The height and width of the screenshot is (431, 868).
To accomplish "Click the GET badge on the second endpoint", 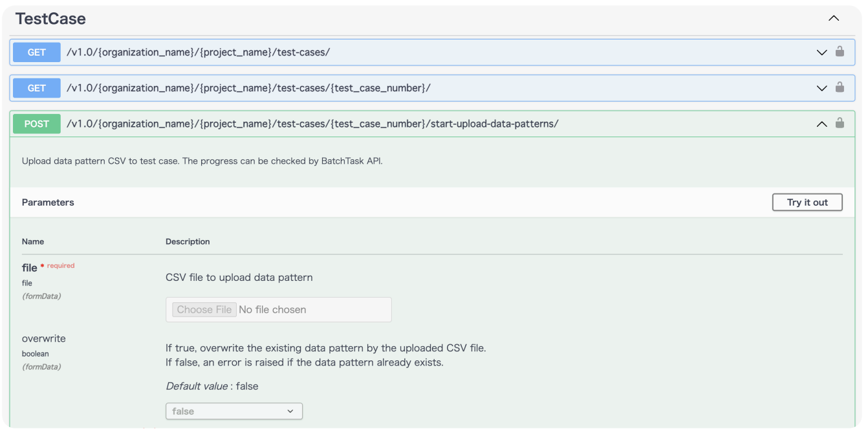I will (x=36, y=88).
